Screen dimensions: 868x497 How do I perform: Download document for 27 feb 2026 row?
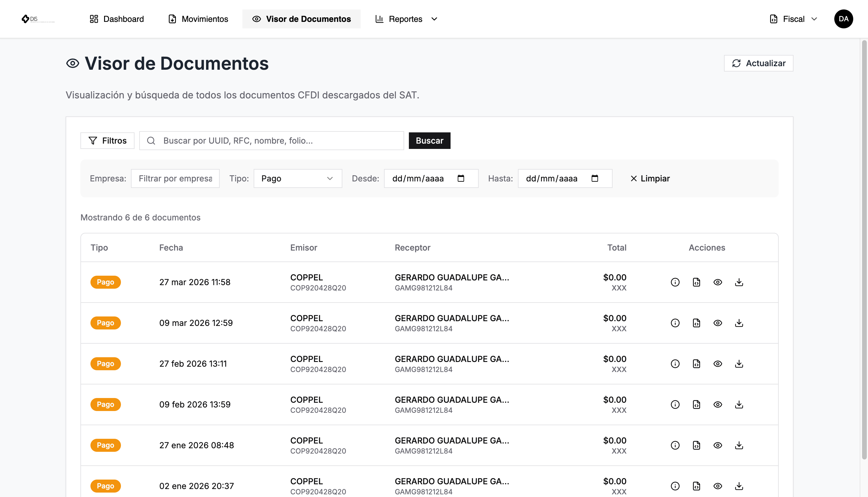click(739, 363)
